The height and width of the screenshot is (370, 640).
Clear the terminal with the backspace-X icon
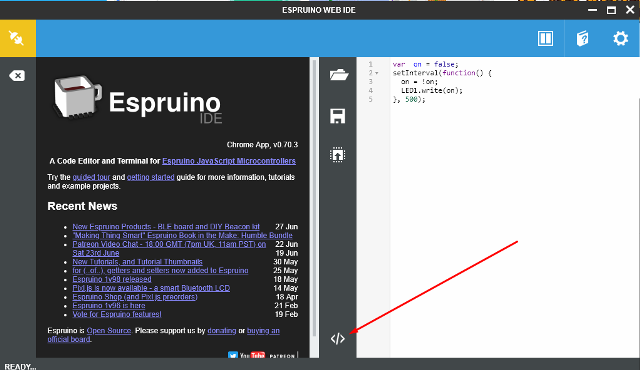[17, 76]
